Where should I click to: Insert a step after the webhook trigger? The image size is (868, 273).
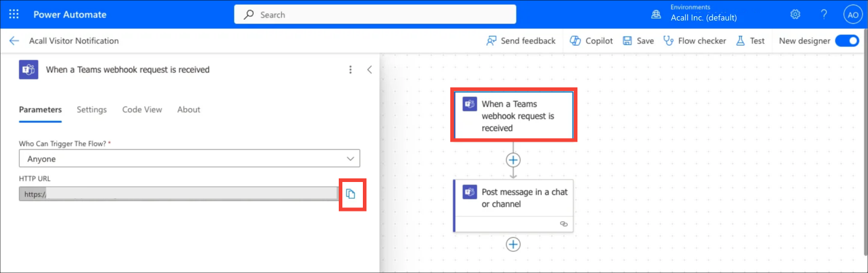coord(513,160)
